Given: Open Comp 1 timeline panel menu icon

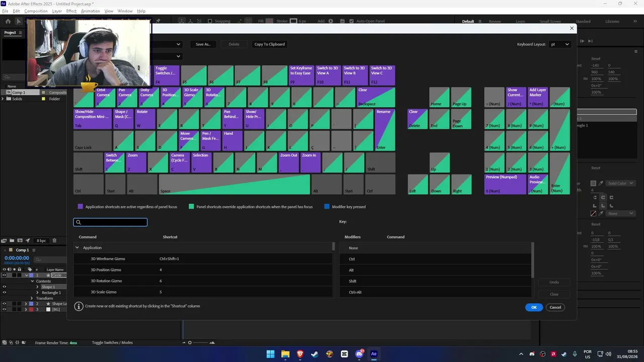Looking at the screenshot, I should (34, 250).
